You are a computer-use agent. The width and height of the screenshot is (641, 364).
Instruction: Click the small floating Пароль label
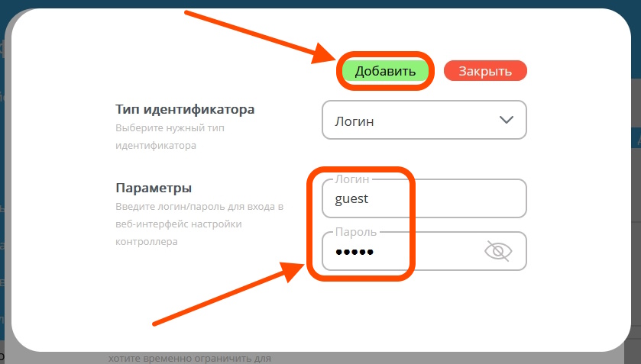(x=356, y=232)
